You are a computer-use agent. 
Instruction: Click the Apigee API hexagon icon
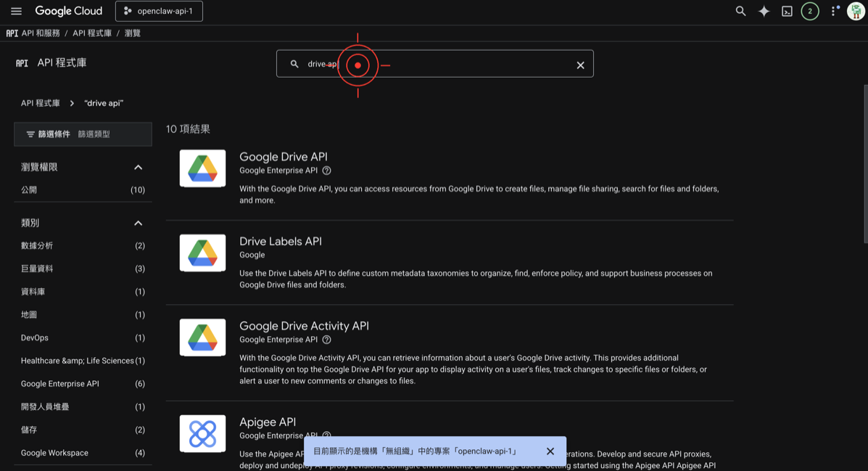202,433
